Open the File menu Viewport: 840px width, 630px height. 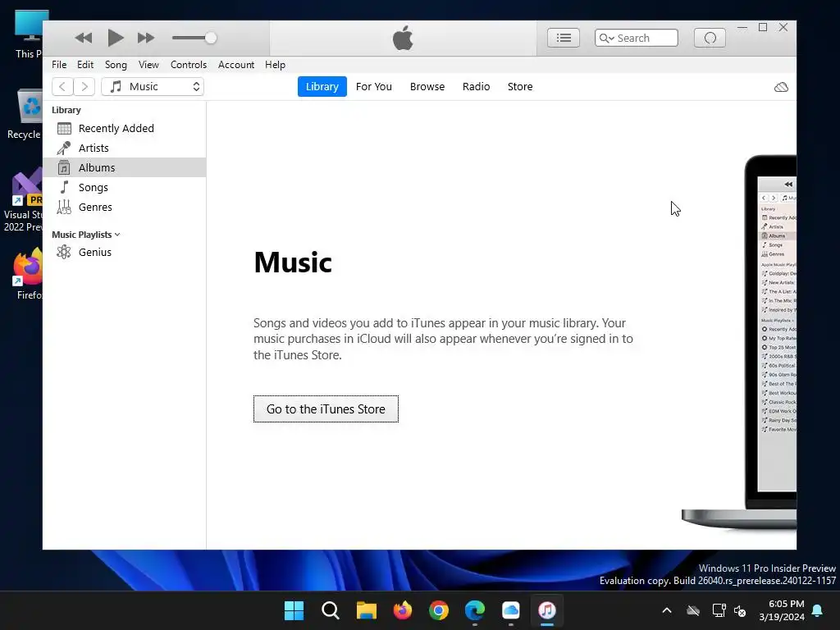coord(59,65)
